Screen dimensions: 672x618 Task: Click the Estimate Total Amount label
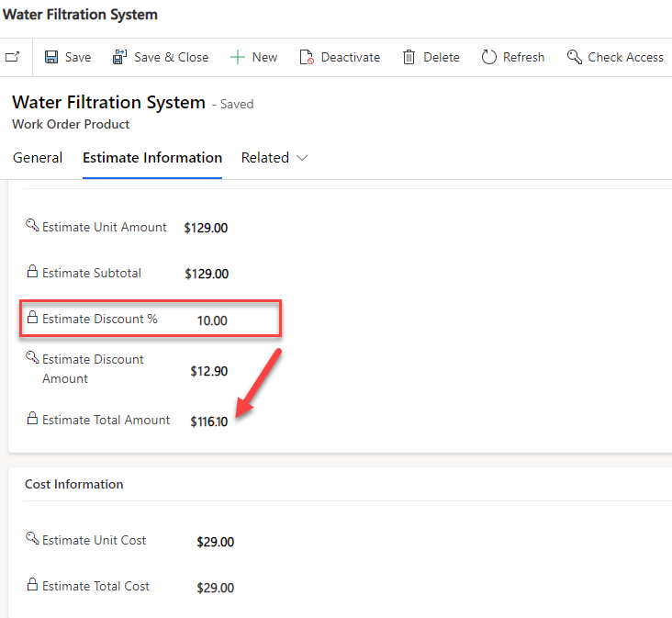click(x=106, y=420)
